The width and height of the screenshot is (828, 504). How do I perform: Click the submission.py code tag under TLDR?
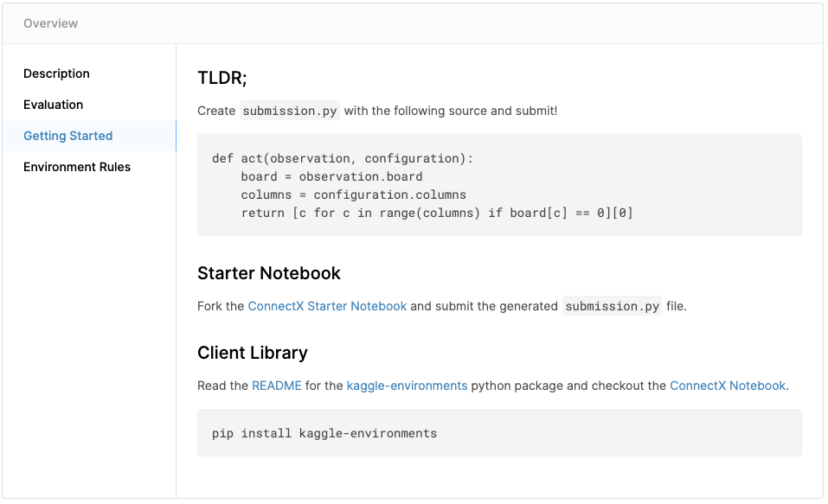[x=291, y=111]
